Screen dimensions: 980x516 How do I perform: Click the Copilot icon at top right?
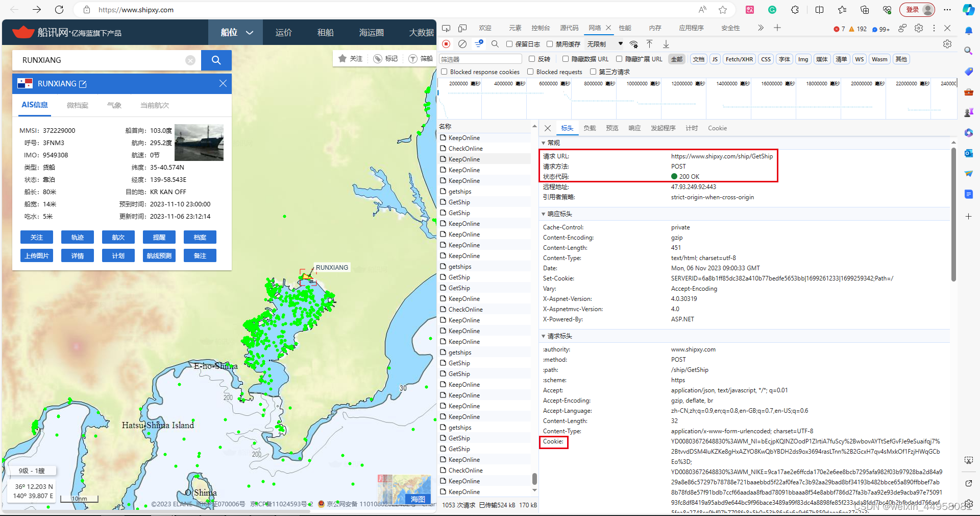[968, 10]
